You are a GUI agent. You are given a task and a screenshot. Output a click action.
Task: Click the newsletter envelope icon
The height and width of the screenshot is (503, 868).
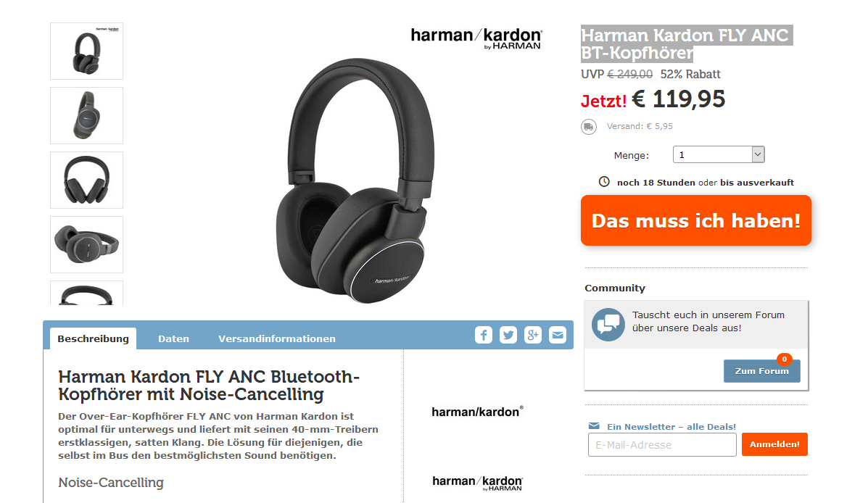(594, 426)
